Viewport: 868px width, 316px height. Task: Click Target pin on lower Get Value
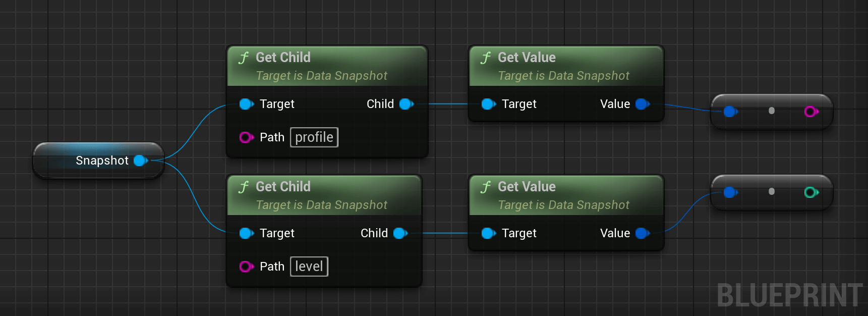tap(489, 233)
